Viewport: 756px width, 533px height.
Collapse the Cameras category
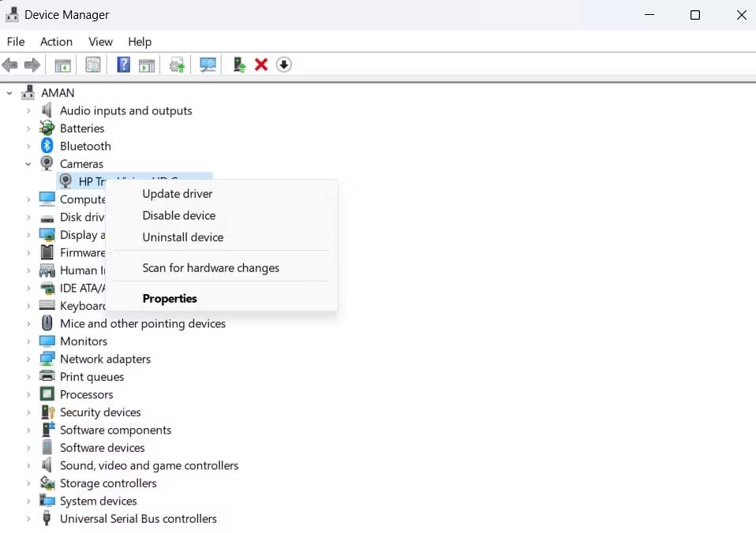pyautogui.click(x=28, y=164)
